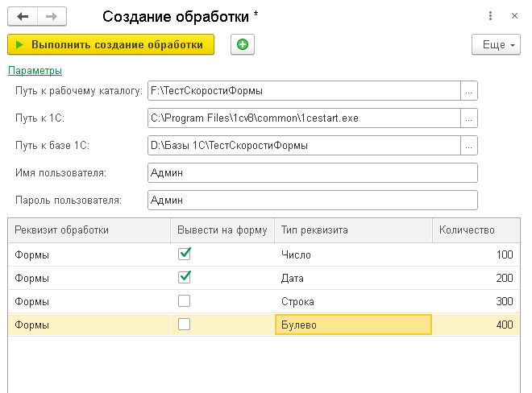Select the Булево type cell

click(x=353, y=325)
